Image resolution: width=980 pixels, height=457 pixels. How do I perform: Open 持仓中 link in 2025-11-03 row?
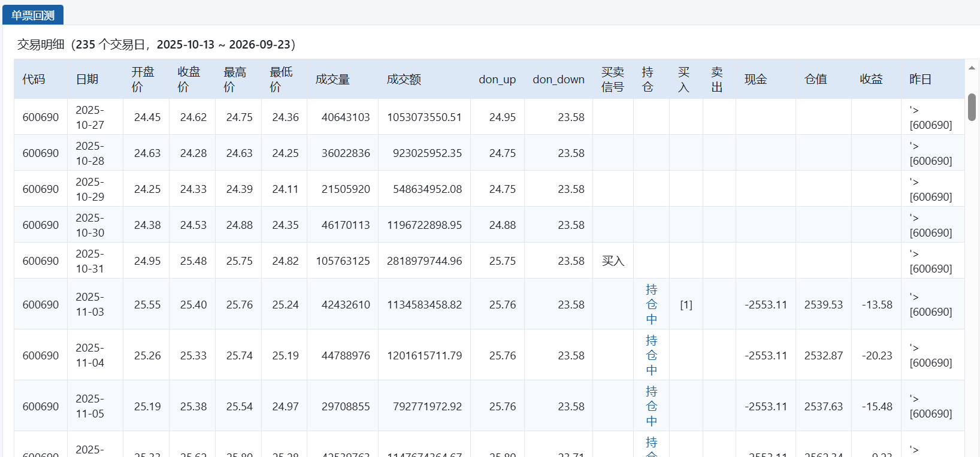651,304
